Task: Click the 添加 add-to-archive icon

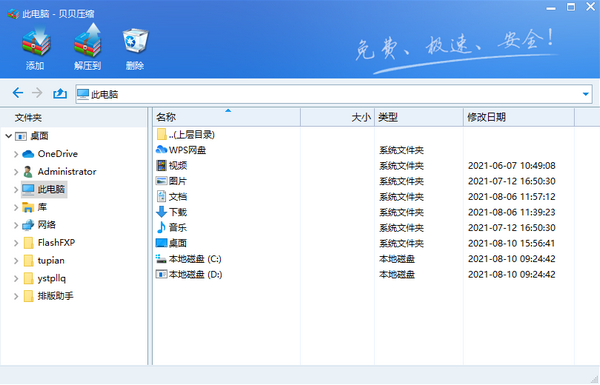Action: pos(36,41)
